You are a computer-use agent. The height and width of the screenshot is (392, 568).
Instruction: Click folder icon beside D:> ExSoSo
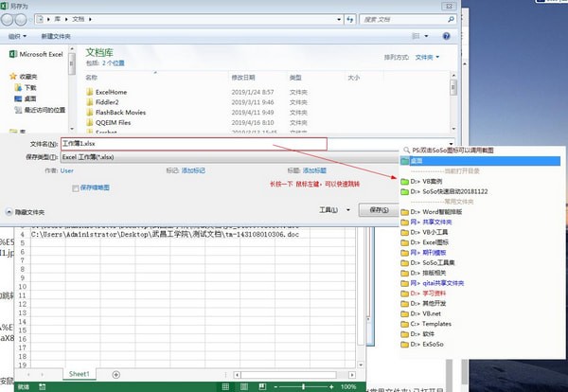(x=404, y=344)
